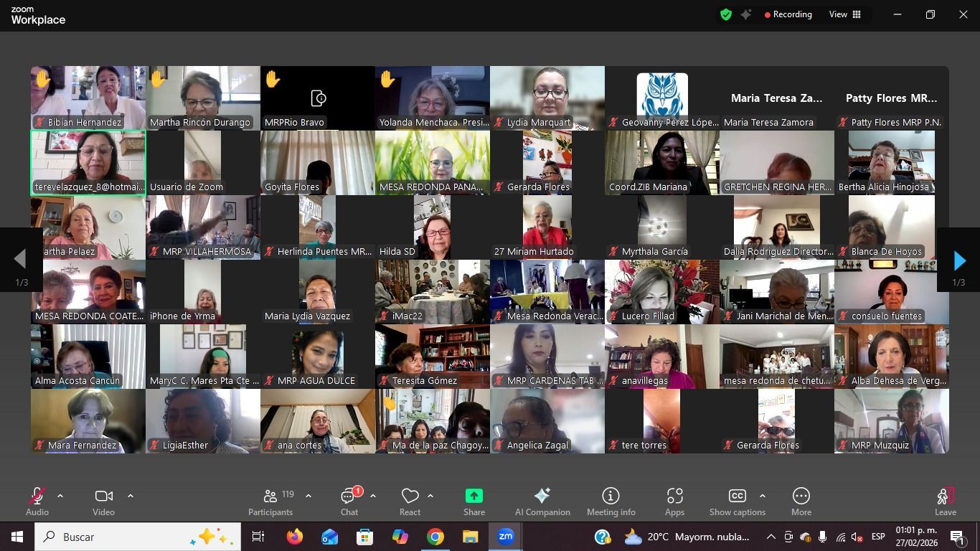Select Maria Teresa Zamora's tile
Viewport: 980px width, 551px height.
[x=777, y=98]
